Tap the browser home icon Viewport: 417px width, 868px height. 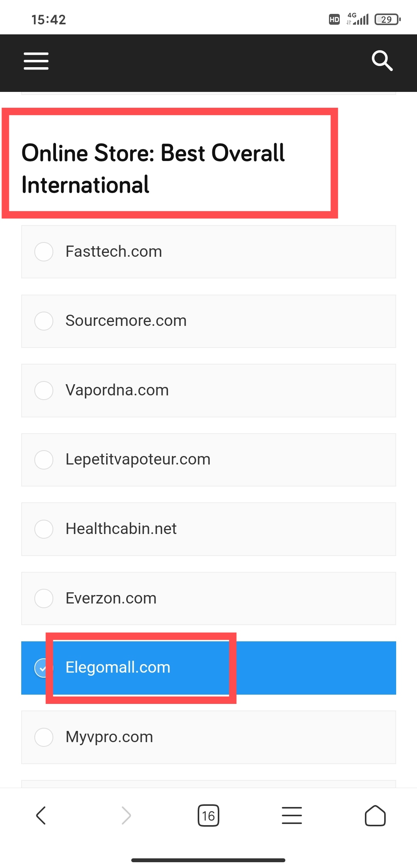pyautogui.click(x=375, y=815)
